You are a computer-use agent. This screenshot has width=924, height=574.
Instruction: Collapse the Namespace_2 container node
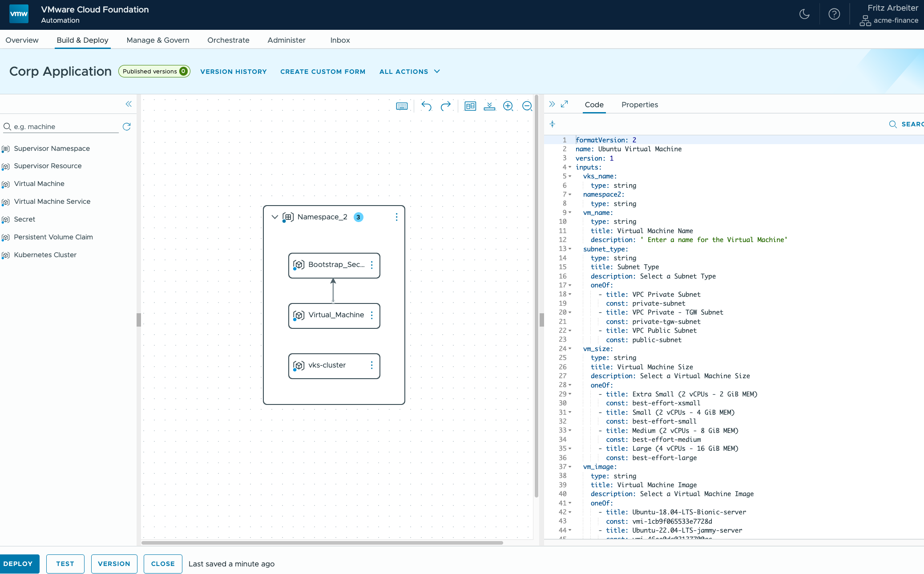coord(275,217)
